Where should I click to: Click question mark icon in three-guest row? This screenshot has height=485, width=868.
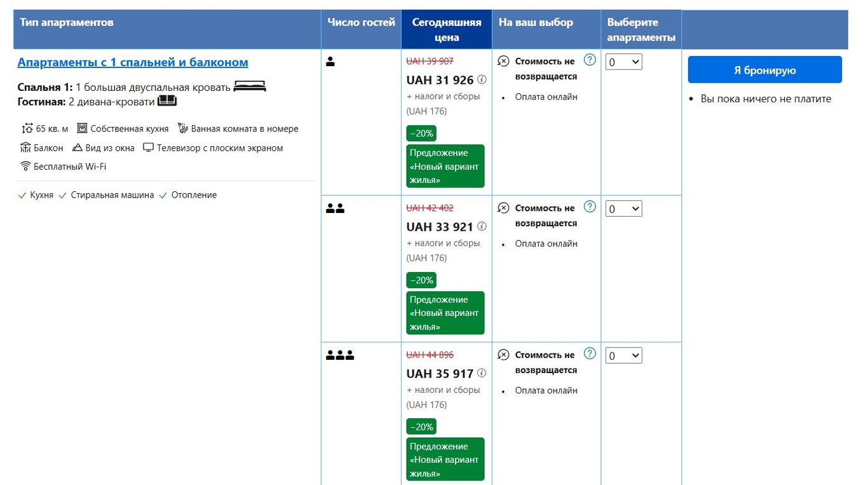click(590, 353)
